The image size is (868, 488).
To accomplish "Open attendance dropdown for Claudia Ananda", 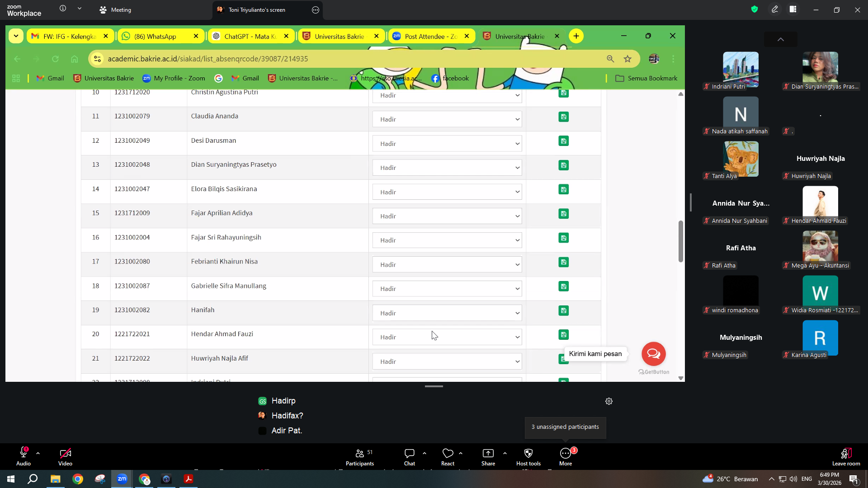I will (x=447, y=119).
